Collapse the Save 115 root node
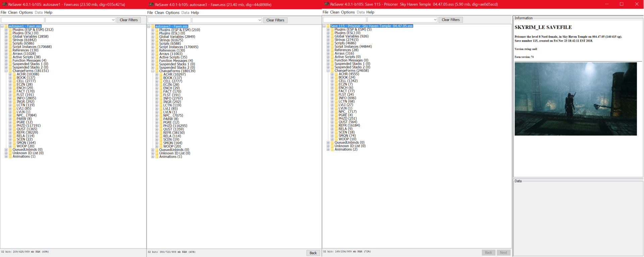This screenshot has width=644, height=257. tap(324, 26)
